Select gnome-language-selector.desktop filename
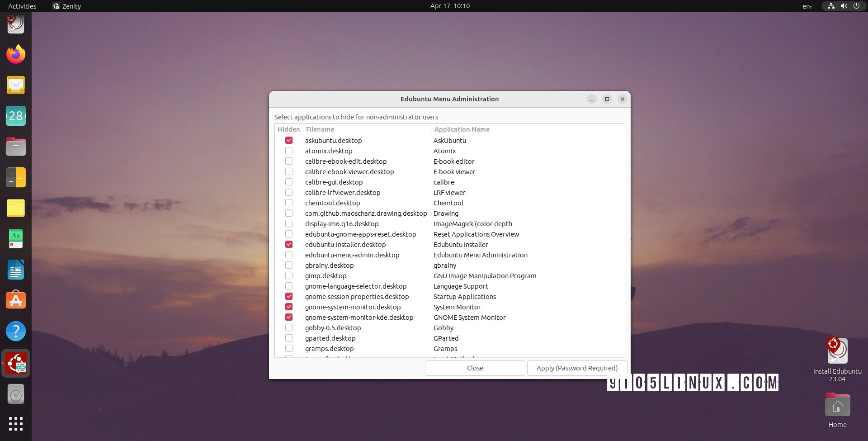The image size is (868, 441). (356, 286)
